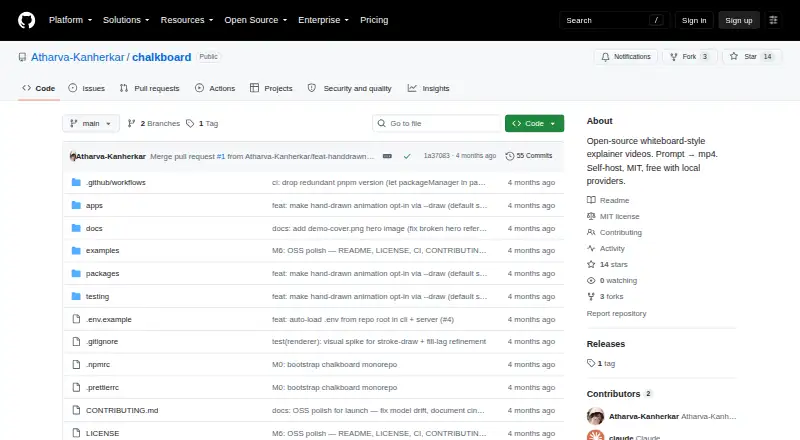
Task: Star the chalkboard repository
Action: (x=752, y=57)
